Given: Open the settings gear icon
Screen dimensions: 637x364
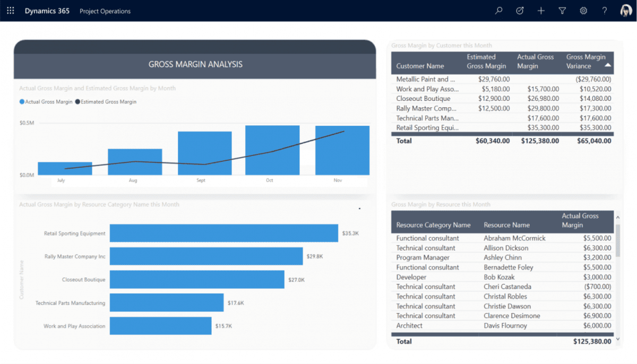Looking at the screenshot, I should pyautogui.click(x=583, y=11).
